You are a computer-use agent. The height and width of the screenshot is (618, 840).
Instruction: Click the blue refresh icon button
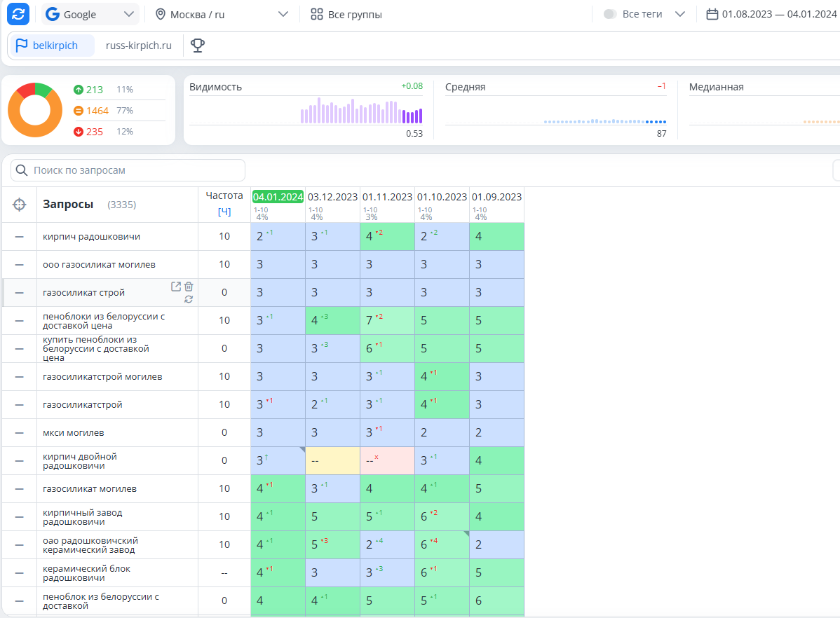click(x=18, y=14)
